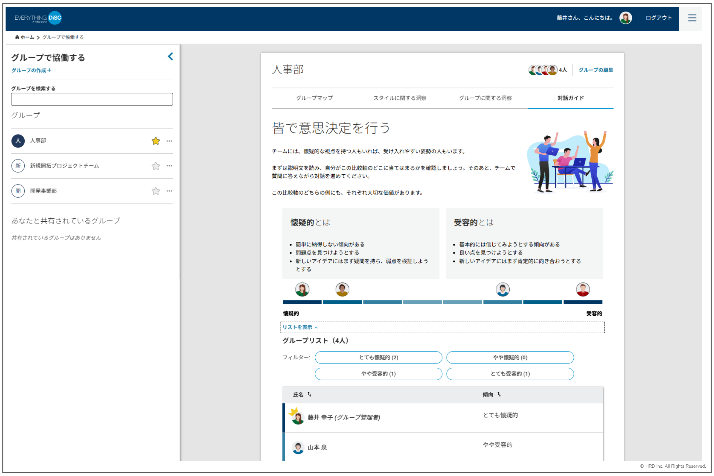
Task: Open more options for 新規開拓プロジェクト・チーム
Action: [x=169, y=165]
